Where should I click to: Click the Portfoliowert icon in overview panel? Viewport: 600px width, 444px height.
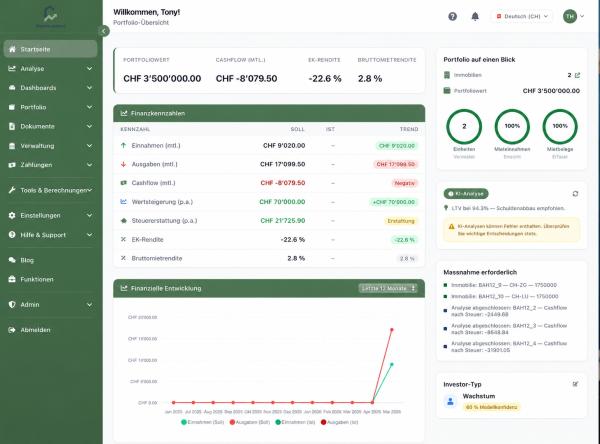click(x=447, y=91)
